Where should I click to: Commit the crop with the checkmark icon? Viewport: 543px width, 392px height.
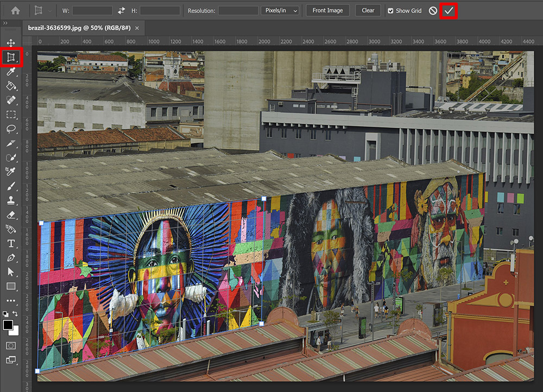pos(449,11)
